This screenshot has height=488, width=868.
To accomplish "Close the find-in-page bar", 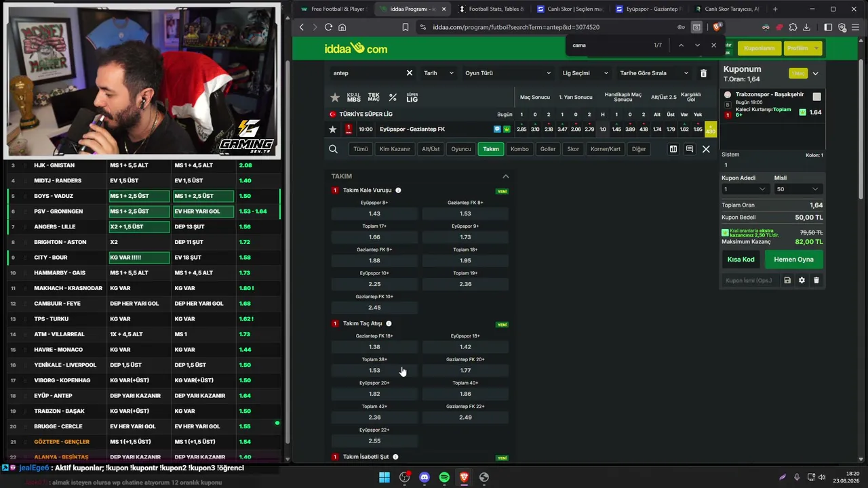I will click(x=713, y=45).
